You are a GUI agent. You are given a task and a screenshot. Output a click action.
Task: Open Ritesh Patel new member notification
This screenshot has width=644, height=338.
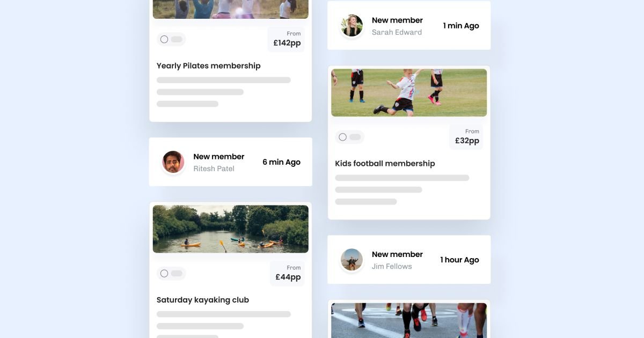pyautogui.click(x=231, y=162)
